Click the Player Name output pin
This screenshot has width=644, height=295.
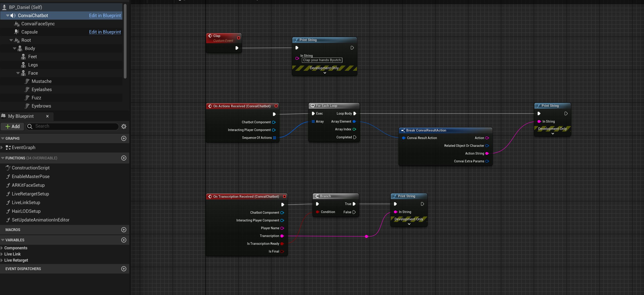click(282, 228)
